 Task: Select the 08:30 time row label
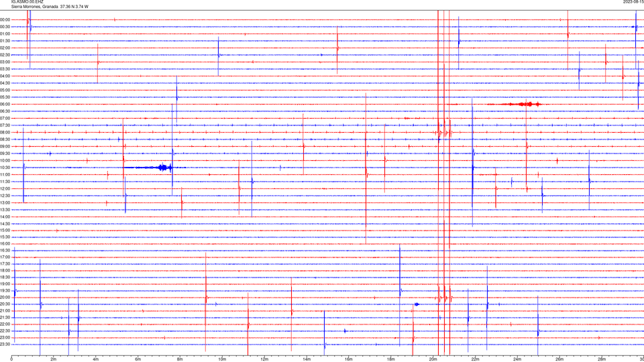pyautogui.click(x=5, y=139)
